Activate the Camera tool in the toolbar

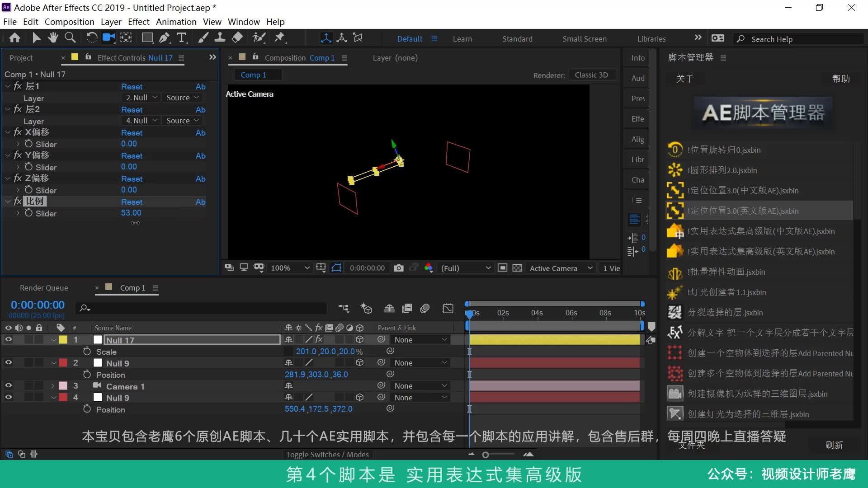click(x=108, y=38)
